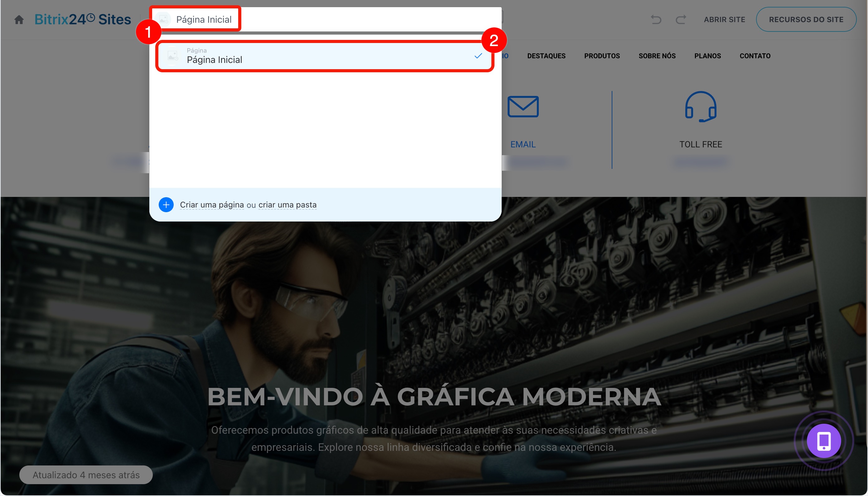Click the toll free headset icon

701,107
